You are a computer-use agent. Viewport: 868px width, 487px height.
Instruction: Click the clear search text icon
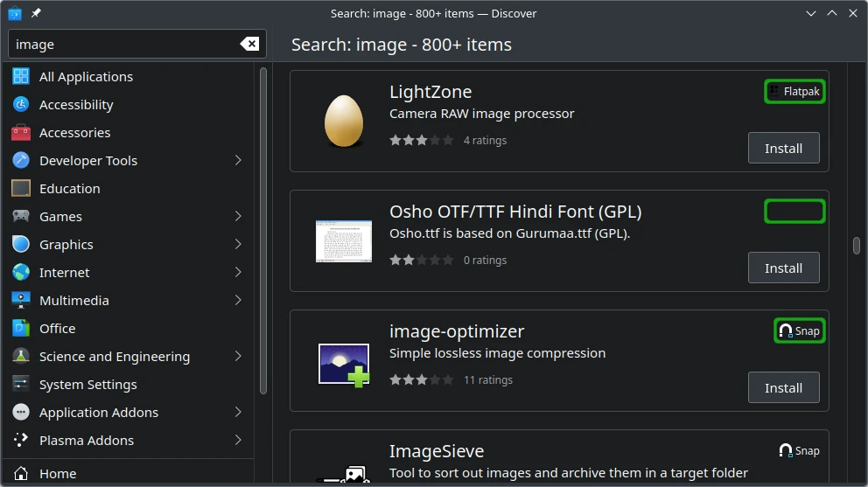pyautogui.click(x=248, y=45)
